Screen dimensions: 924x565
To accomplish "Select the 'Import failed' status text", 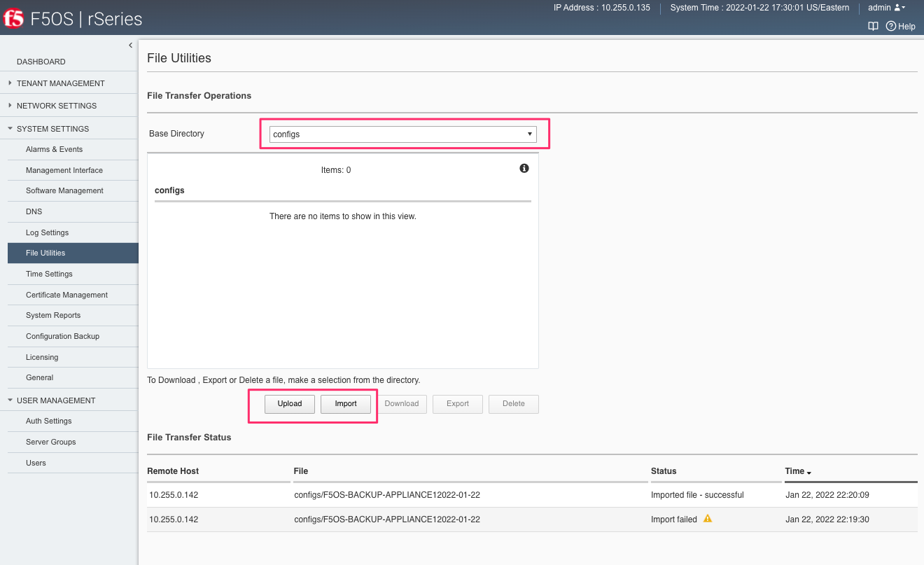I will (x=674, y=519).
